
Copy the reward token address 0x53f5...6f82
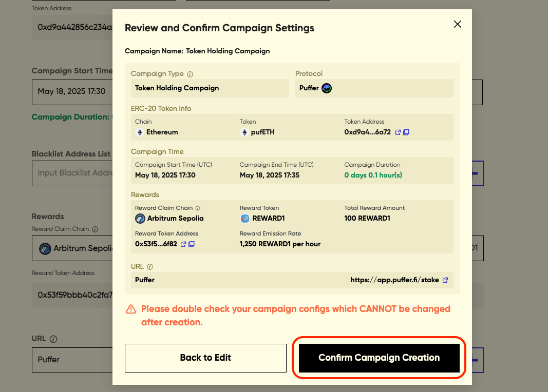(x=192, y=244)
